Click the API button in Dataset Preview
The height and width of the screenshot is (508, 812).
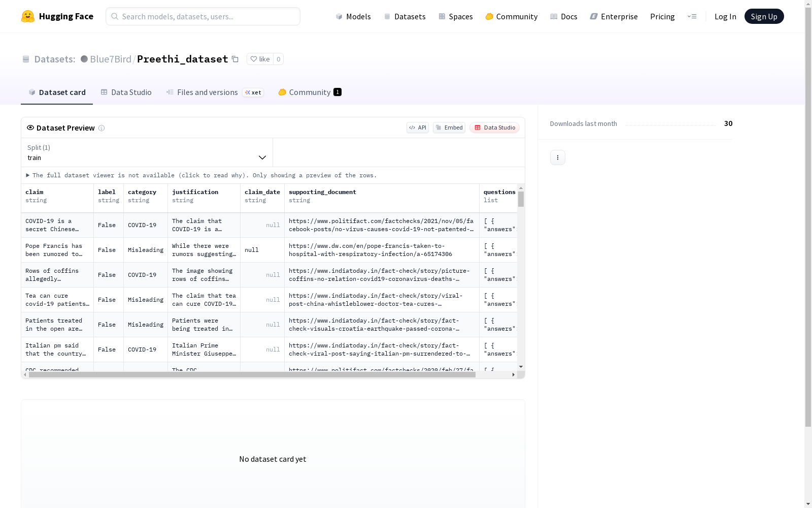point(418,128)
